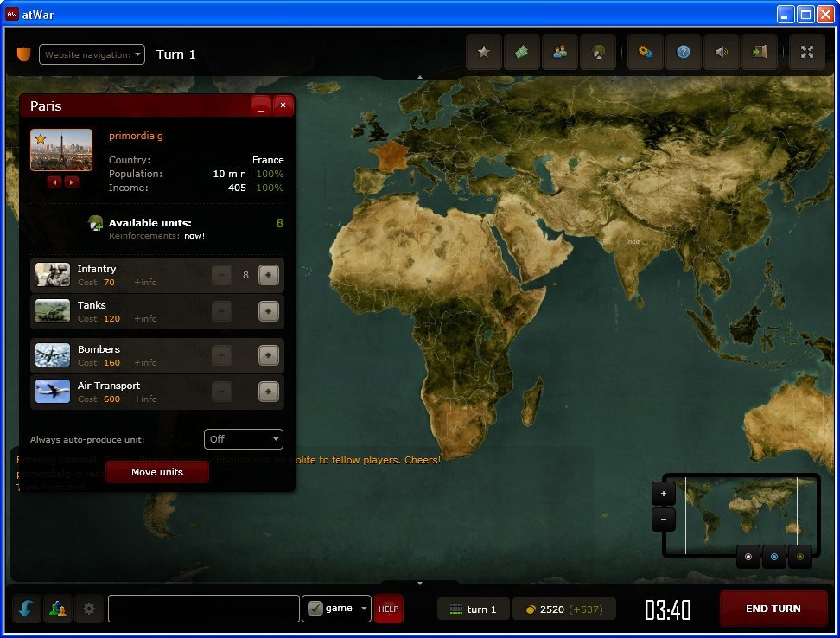Open the players/diplomacy toolbar icon
840x638 pixels.
(x=560, y=53)
